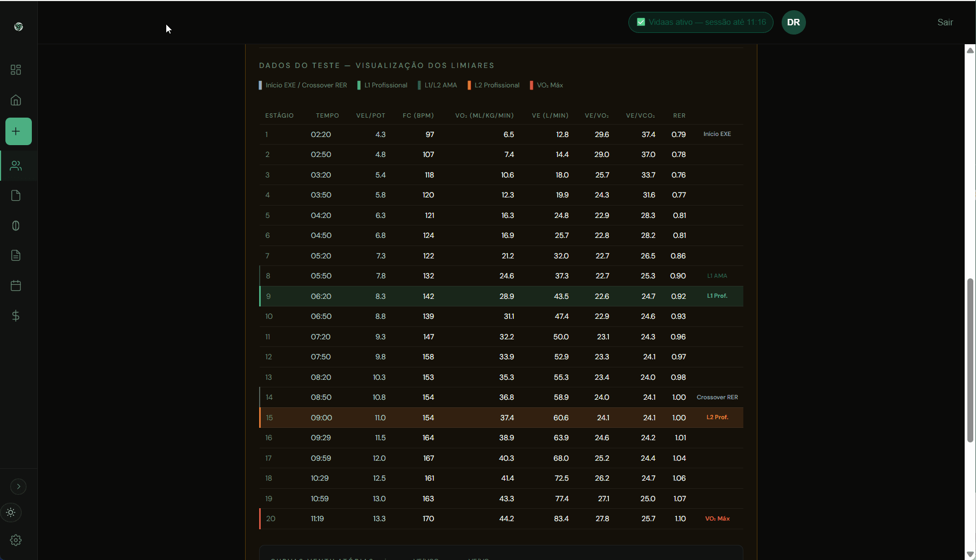This screenshot has height=560, width=976.
Task: Click the VEL/POT column header
Action: tap(371, 115)
